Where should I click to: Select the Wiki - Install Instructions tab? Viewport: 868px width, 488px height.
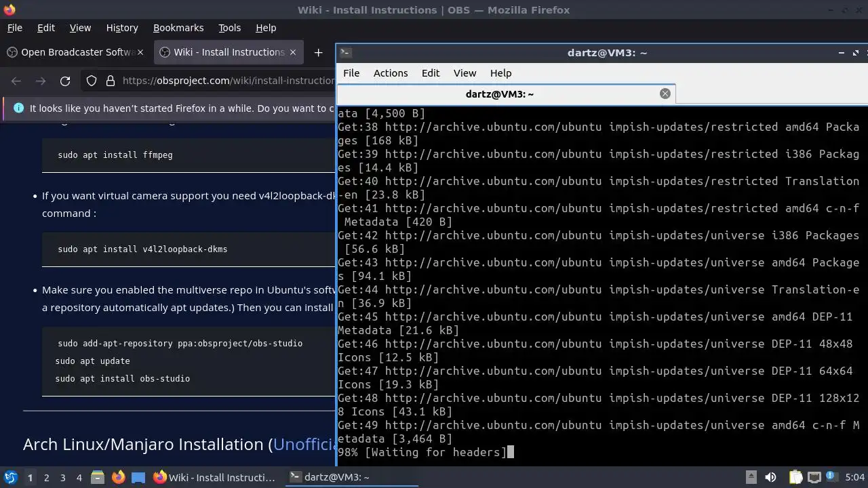pos(229,52)
